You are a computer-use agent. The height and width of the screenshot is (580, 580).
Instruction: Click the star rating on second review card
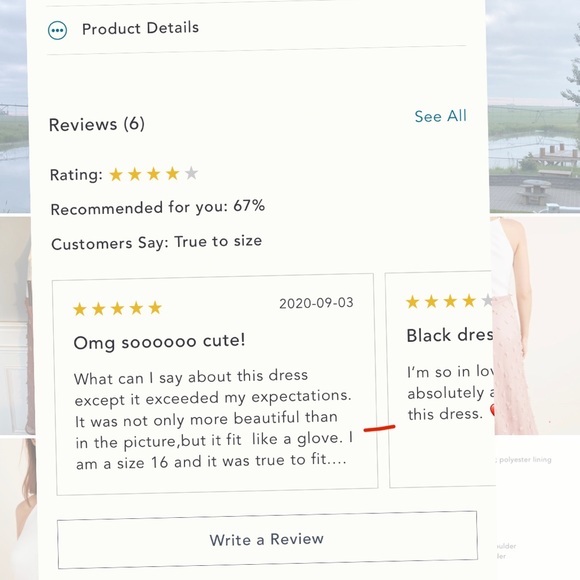tap(450, 301)
